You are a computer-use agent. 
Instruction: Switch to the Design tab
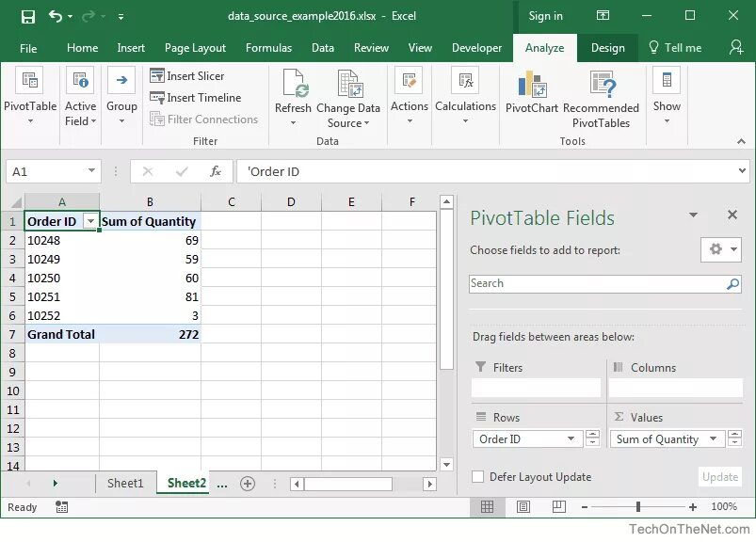point(607,48)
